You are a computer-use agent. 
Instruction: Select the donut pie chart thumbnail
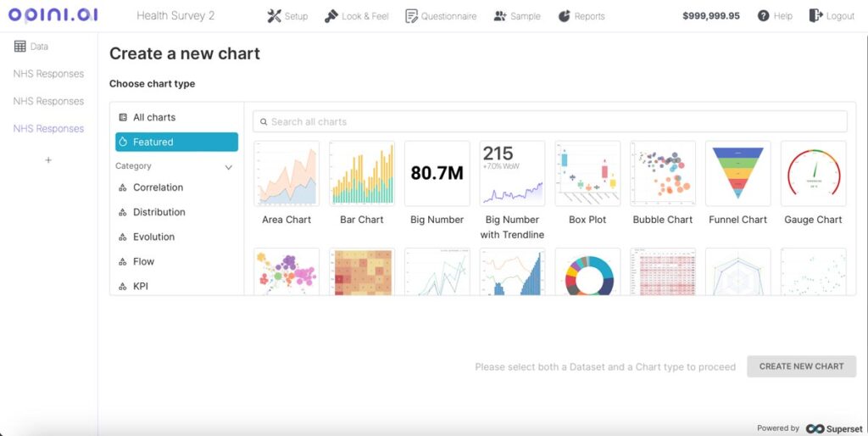(588, 271)
